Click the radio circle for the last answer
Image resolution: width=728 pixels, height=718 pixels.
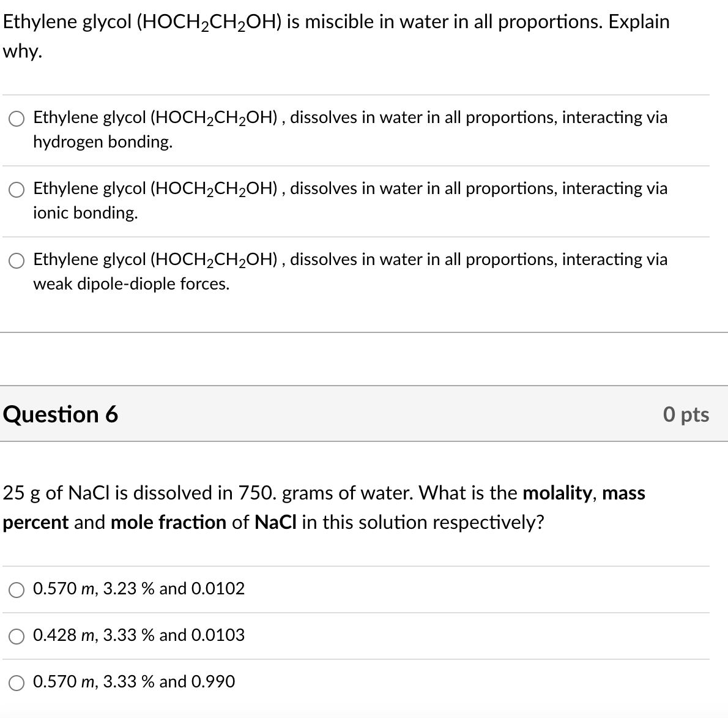click(x=17, y=682)
